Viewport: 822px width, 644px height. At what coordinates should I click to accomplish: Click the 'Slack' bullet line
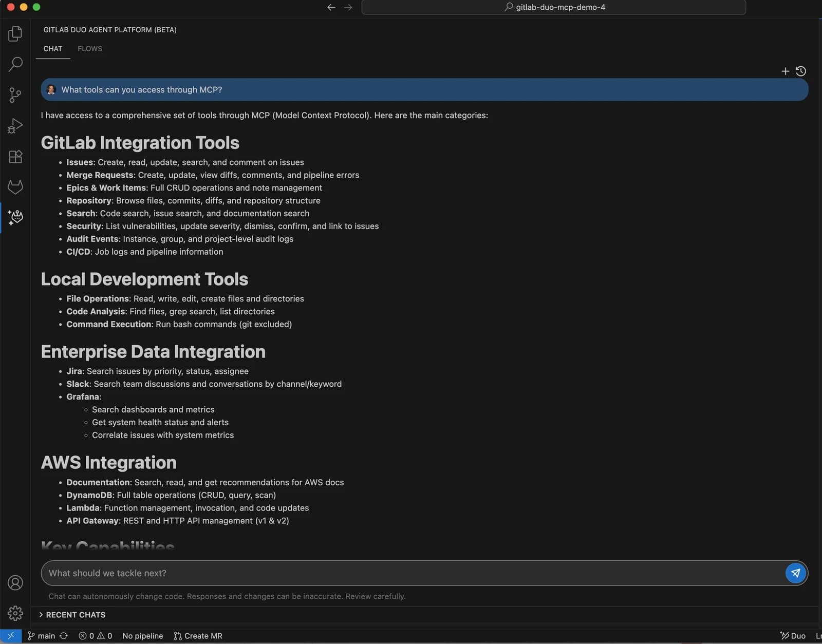click(x=204, y=384)
